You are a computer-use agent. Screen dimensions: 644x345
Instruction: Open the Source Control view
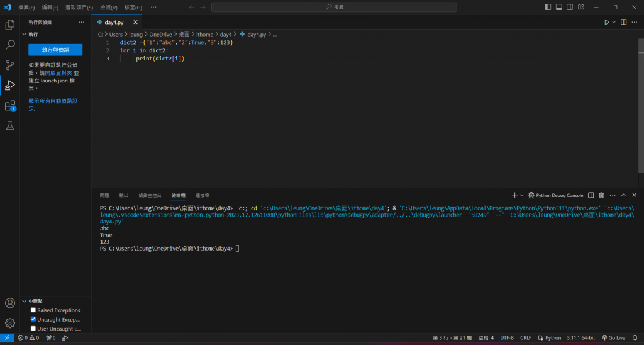click(10, 65)
